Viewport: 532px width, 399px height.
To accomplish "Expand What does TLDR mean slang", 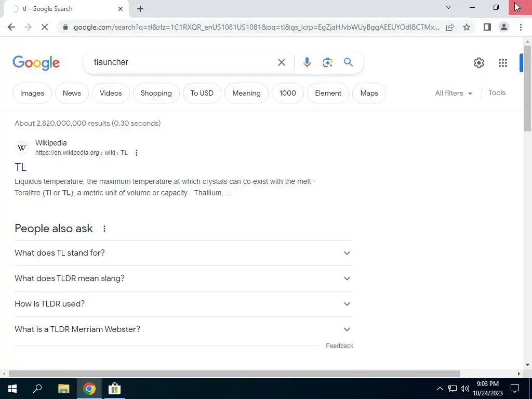I will tap(184, 278).
